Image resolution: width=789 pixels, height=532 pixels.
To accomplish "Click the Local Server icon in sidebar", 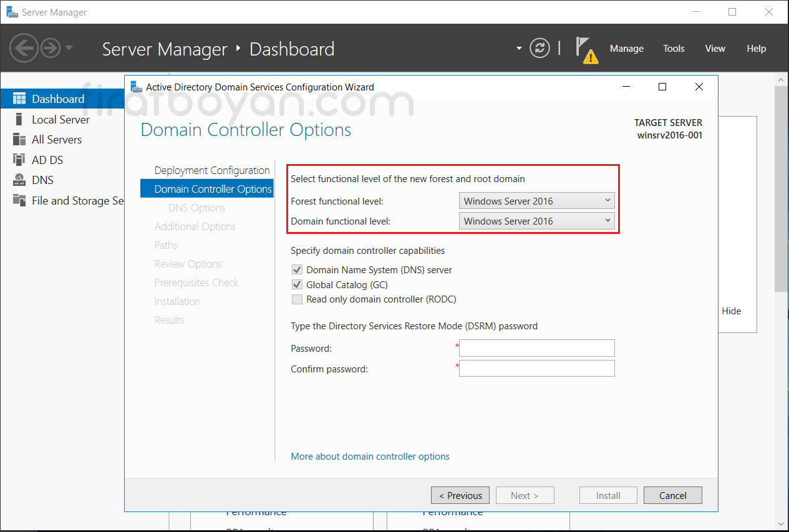I will [19, 120].
